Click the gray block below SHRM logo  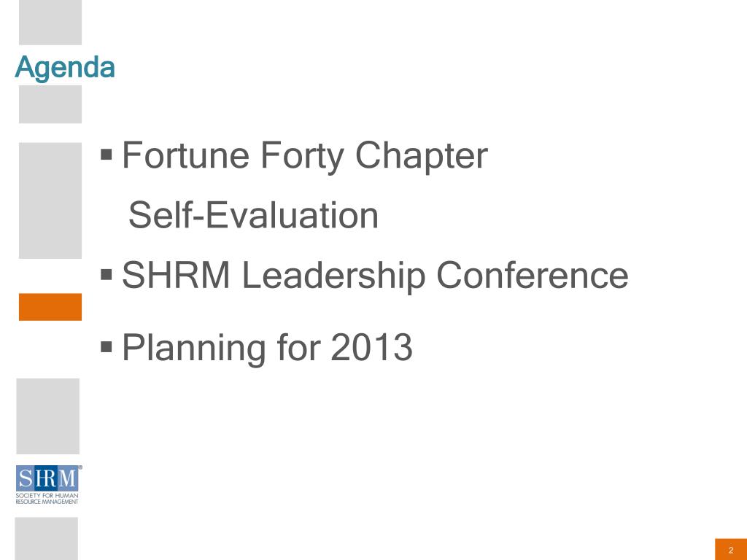point(46,539)
